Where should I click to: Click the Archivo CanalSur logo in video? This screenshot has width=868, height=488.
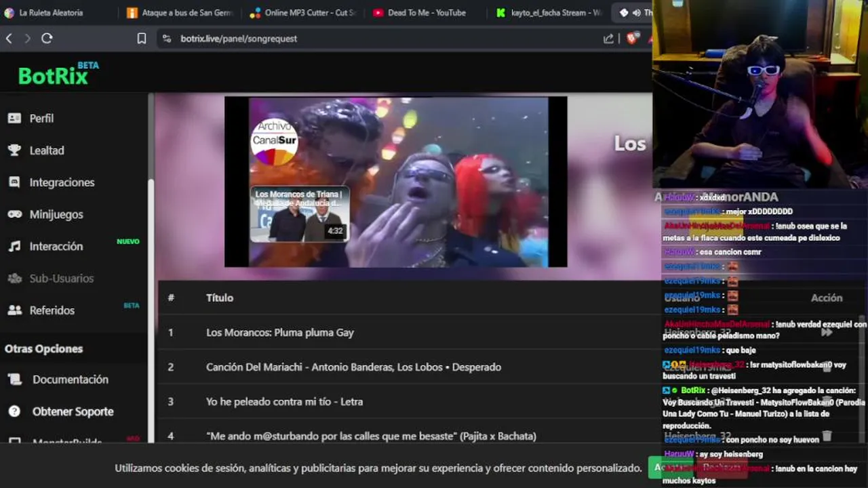click(x=275, y=142)
